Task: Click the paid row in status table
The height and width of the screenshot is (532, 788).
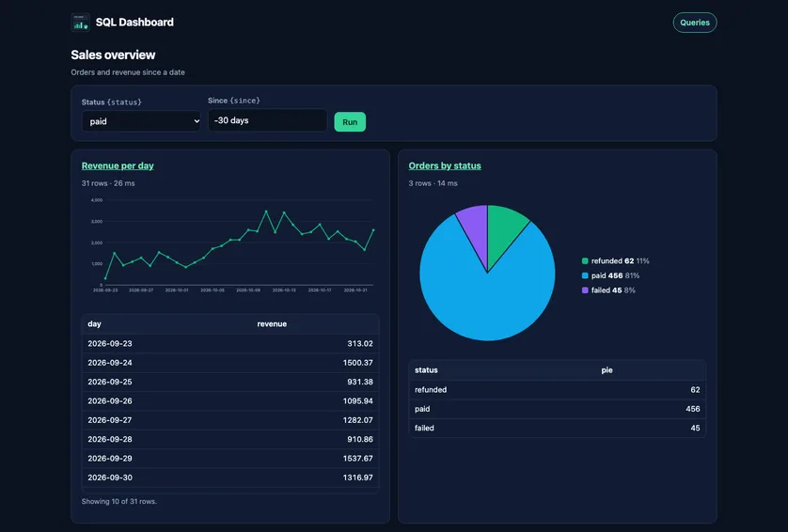Action: 558,409
